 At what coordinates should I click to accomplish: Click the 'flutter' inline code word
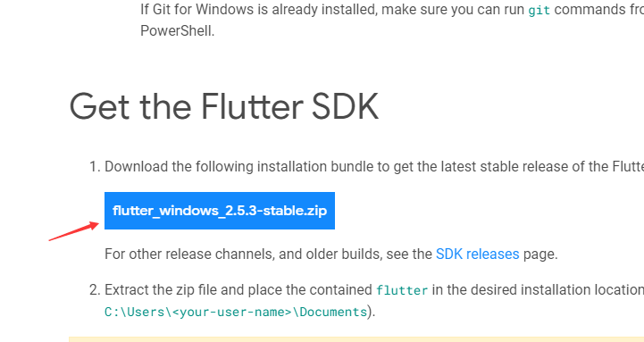[x=402, y=290]
